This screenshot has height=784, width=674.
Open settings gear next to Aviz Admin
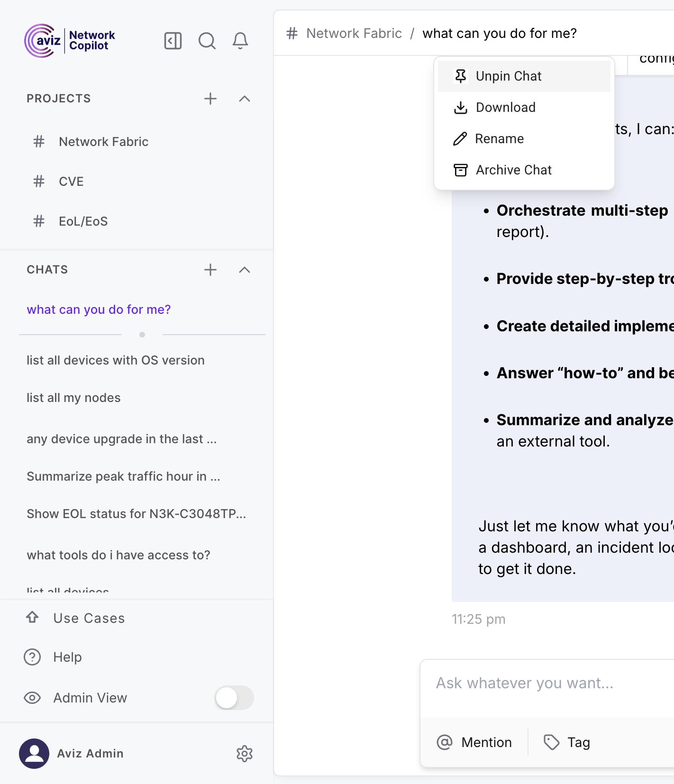click(x=245, y=753)
